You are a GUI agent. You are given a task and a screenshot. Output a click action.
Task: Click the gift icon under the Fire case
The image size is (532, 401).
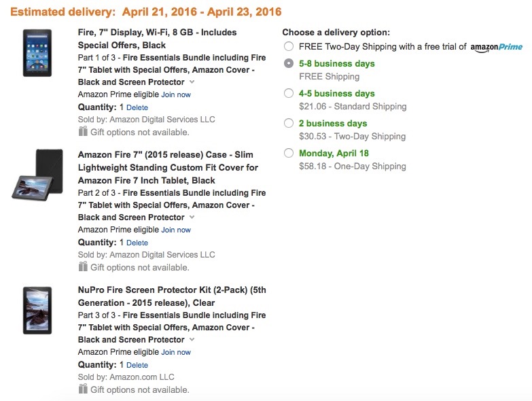coord(83,266)
